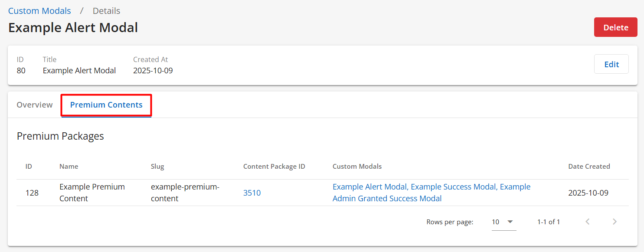644x252 pixels.
Task: Navigate to Custom Modals breadcrumb link
Action: tap(39, 11)
